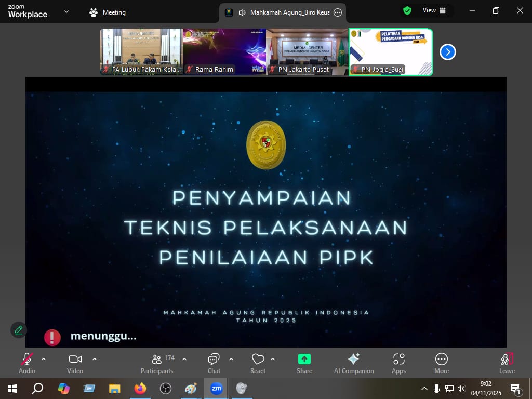
Task: Click the green encryption shield icon
Action: [x=407, y=10]
